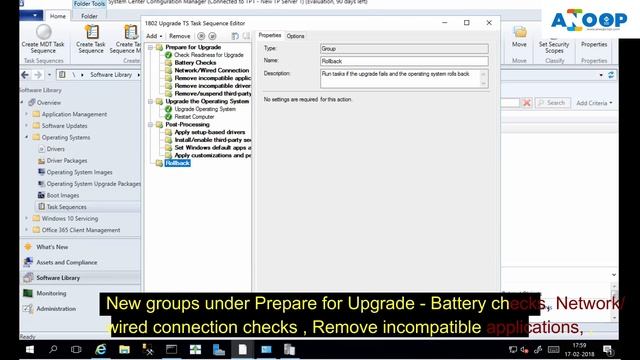Click Create Task Sequence ribbon icon
Image resolution: width=640 pixels, height=360 pixels.
pyautogui.click(x=91, y=39)
